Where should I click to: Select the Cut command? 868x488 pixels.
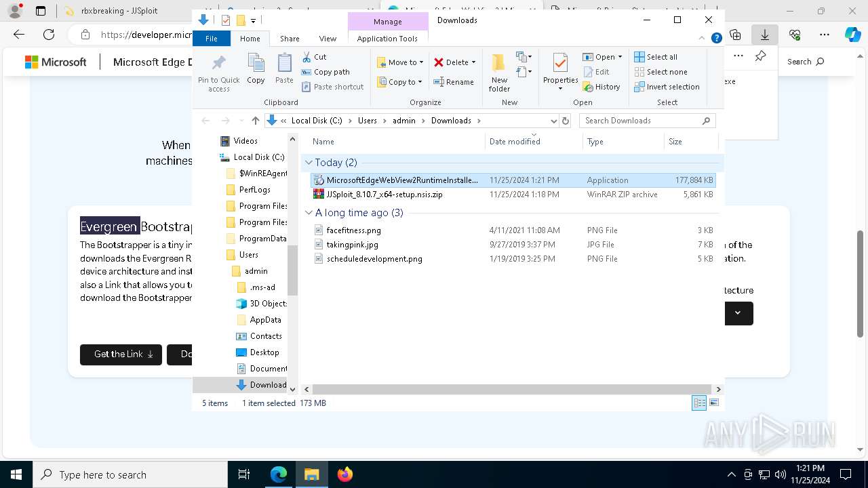314,57
